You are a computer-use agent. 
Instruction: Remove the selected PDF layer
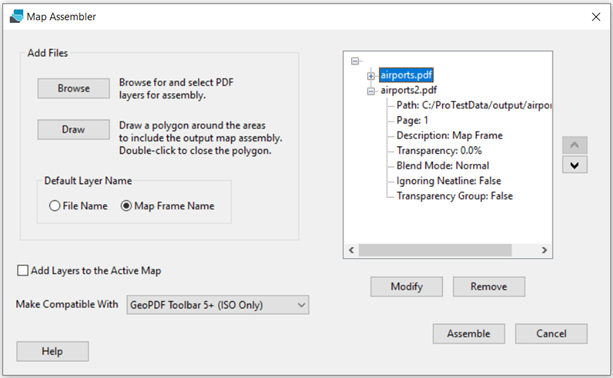click(x=489, y=287)
